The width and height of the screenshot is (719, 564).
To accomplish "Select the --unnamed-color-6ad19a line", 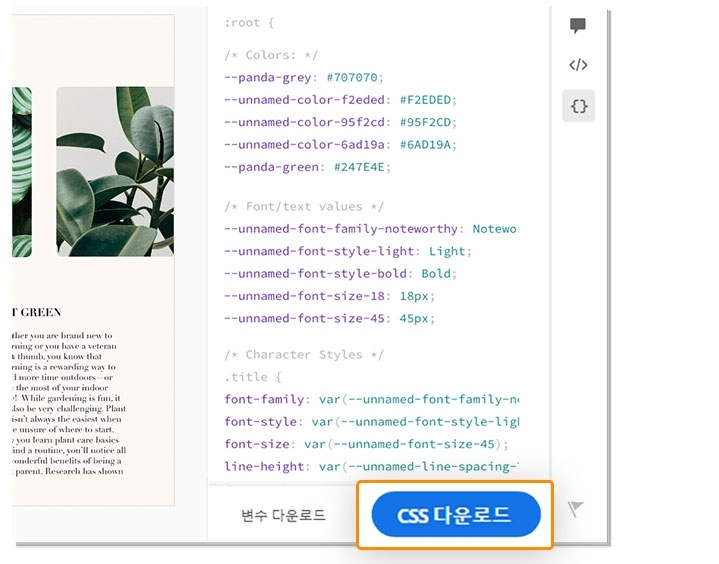I will [340, 145].
